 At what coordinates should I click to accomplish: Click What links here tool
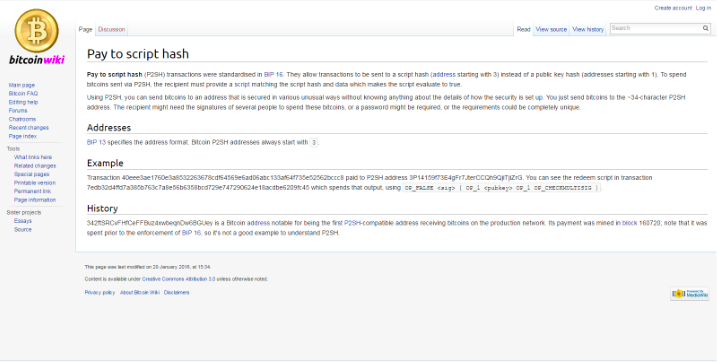tap(33, 157)
